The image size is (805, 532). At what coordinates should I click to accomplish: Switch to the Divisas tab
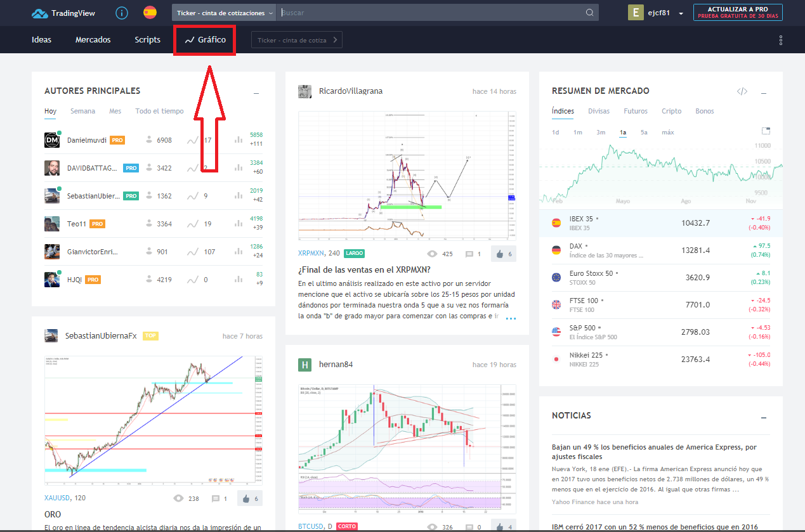click(599, 111)
